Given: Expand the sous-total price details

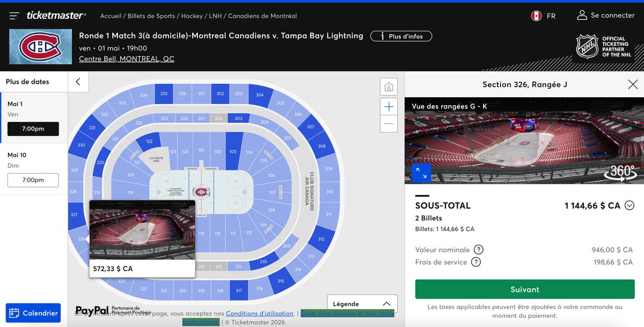Looking at the screenshot, I should pos(630,205).
